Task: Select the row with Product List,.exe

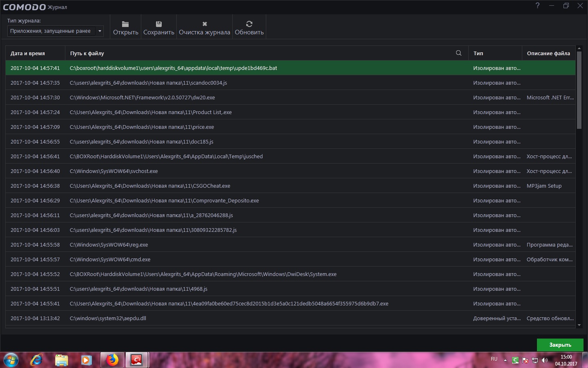Action: pyautogui.click(x=290, y=112)
